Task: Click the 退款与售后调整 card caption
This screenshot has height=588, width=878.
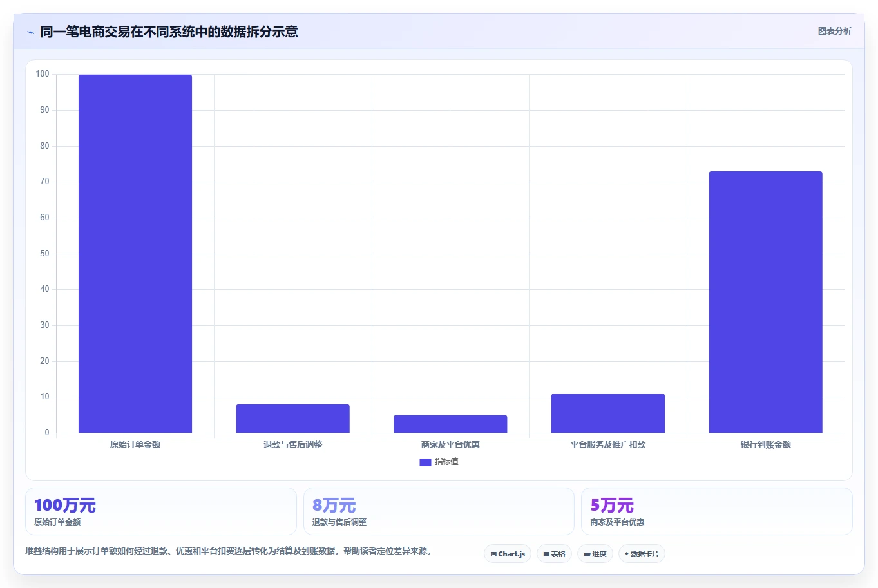Action: (x=339, y=522)
